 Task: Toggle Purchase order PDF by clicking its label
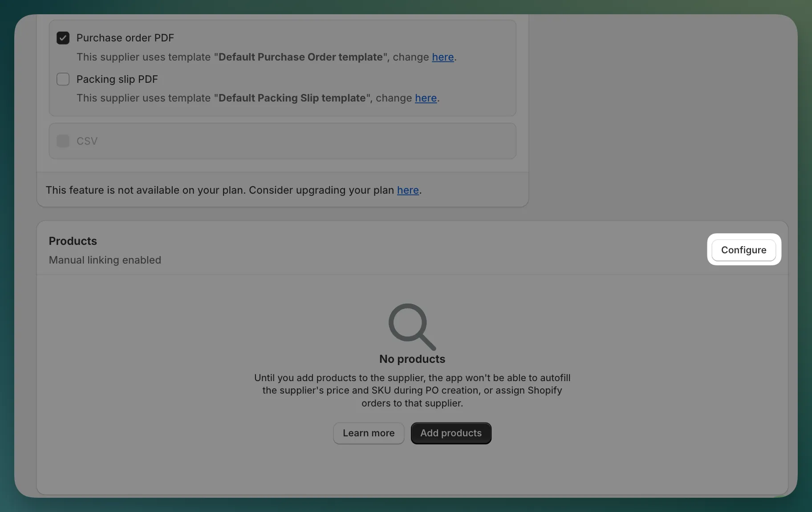pyautogui.click(x=125, y=38)
